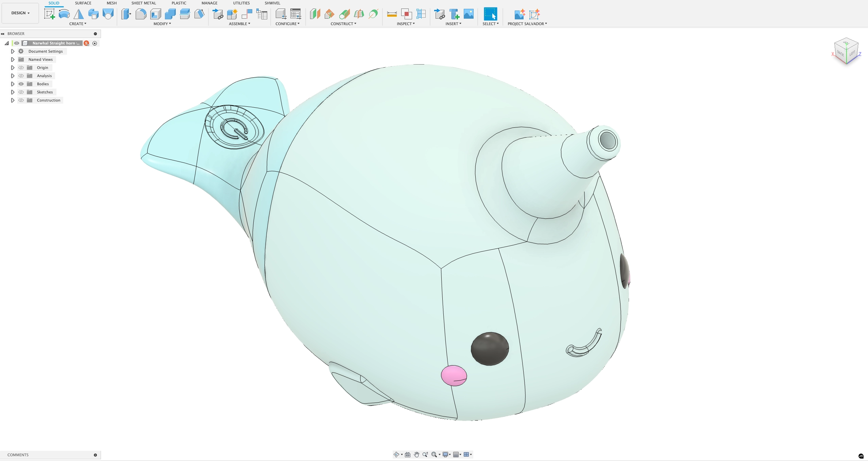Toggle visibility of the Origin folder
Viewport: 868px width, 461px height.
21,68
